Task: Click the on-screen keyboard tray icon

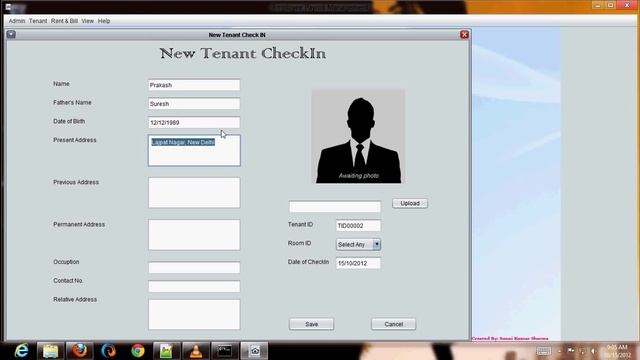Action: [x=543, y=351]
